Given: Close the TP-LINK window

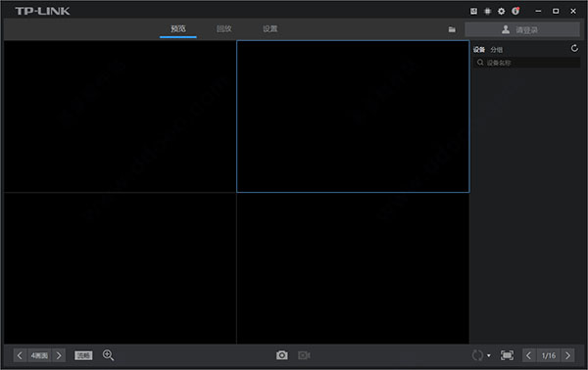Looking at the screenshot, I should [573, 11].
